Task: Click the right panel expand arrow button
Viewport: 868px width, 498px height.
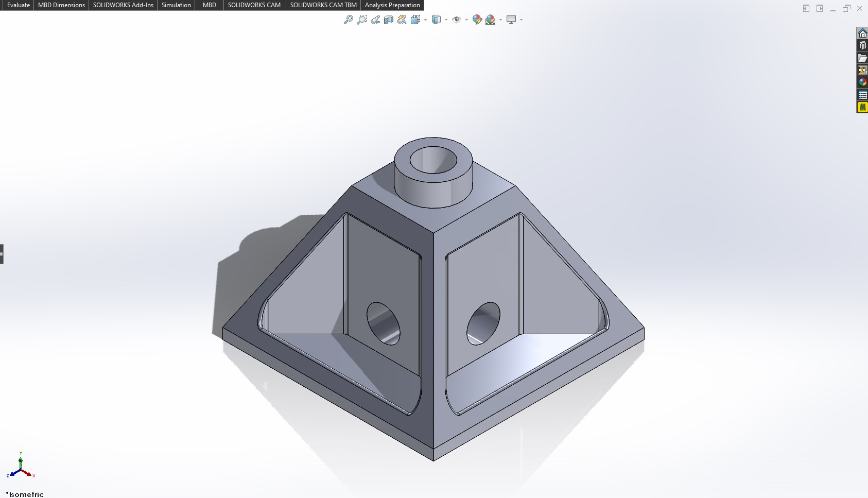Action: 820,8
